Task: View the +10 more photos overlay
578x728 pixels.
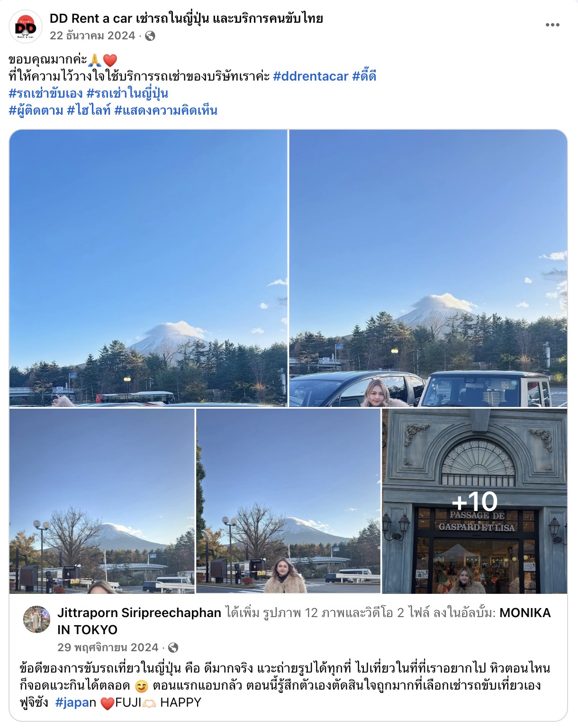Action: pos(475,501)
